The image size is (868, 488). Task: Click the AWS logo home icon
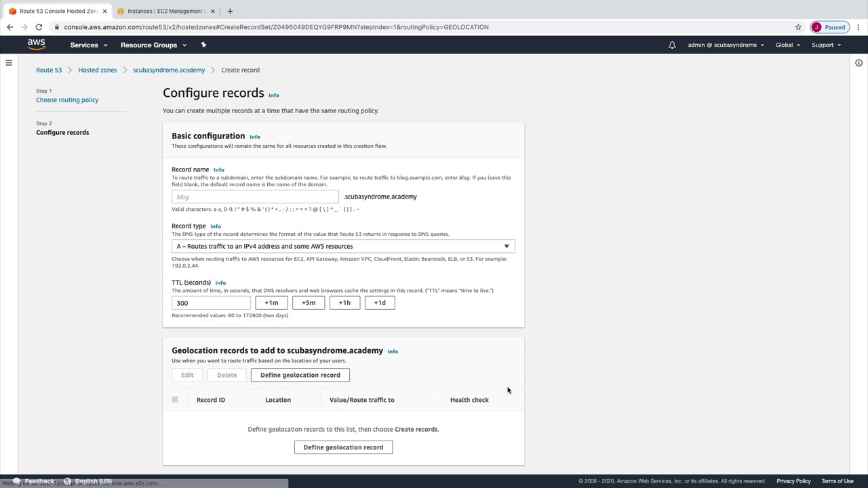(37, 45)
